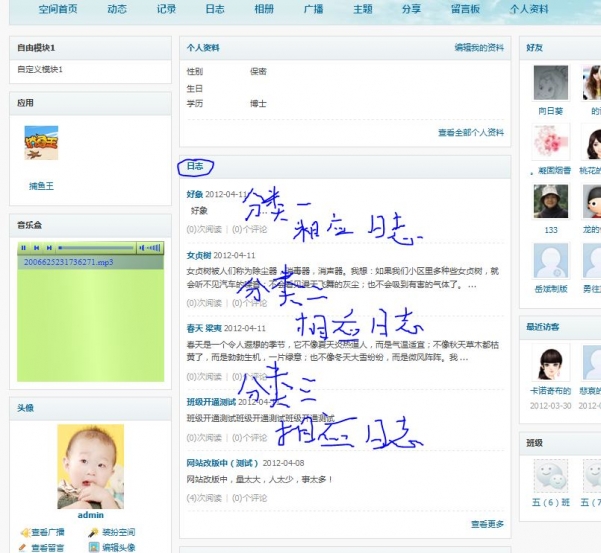Adjust the music player volume bars

pos(151,248)
